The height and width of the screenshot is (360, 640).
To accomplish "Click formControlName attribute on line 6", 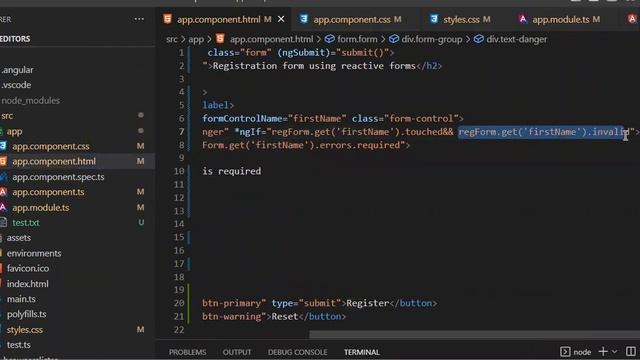I will [242, 118].
